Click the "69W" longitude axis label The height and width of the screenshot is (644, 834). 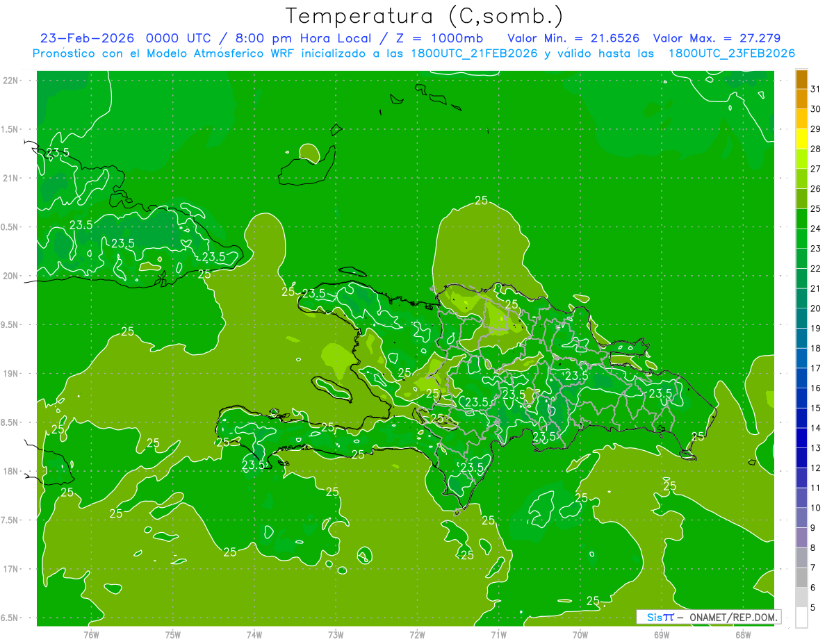[x=661, y=634]
